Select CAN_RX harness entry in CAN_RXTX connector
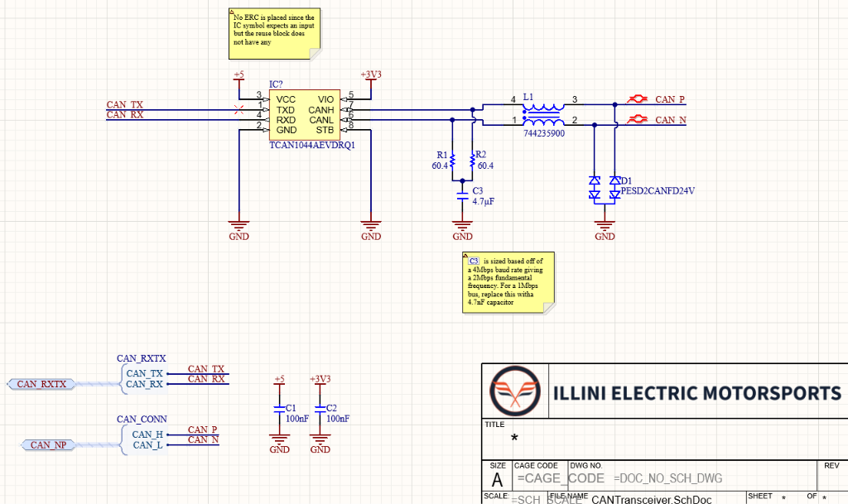This screenshot has height=504, width=848. click(x=144, y=384)
